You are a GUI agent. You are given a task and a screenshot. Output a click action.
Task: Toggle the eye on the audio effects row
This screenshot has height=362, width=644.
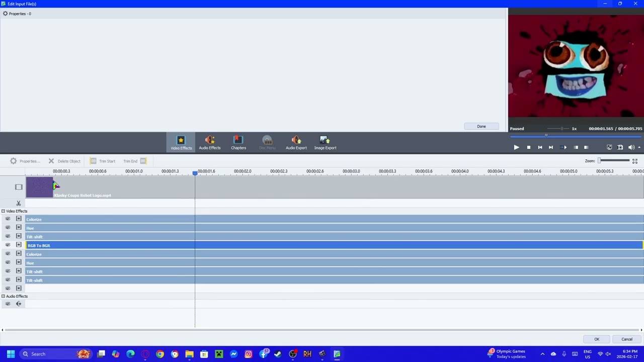coord(8,304)
